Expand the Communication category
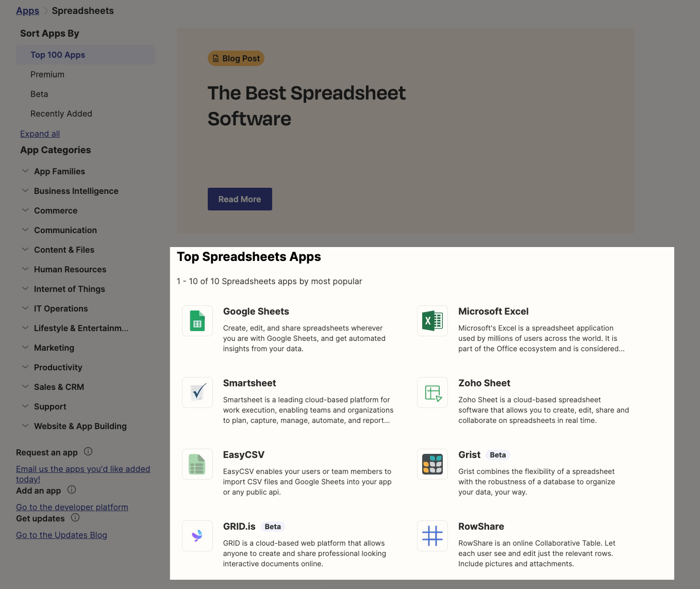Viewport: 700px width, 589px height. [25, 230]
